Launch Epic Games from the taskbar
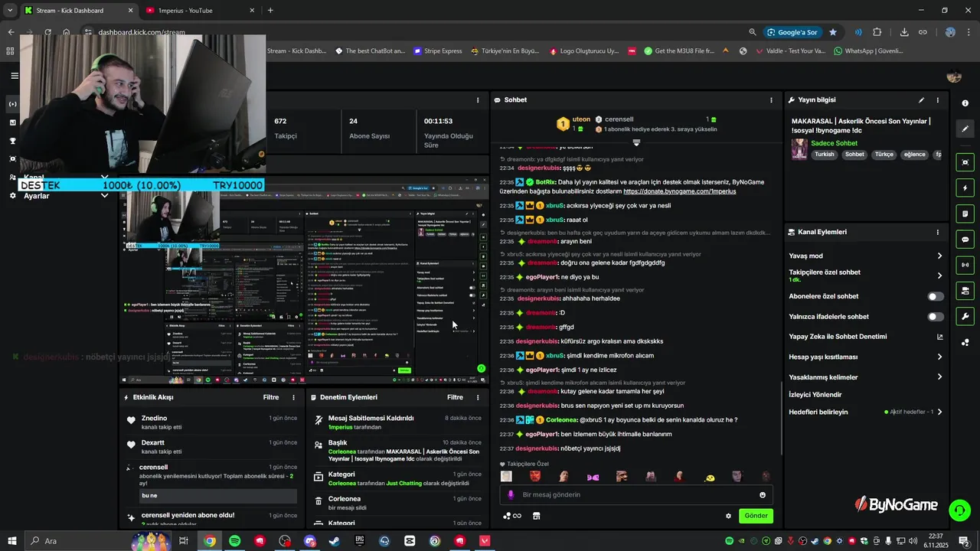The width and height of the screenshot is (980, 551). coord(360,541)
